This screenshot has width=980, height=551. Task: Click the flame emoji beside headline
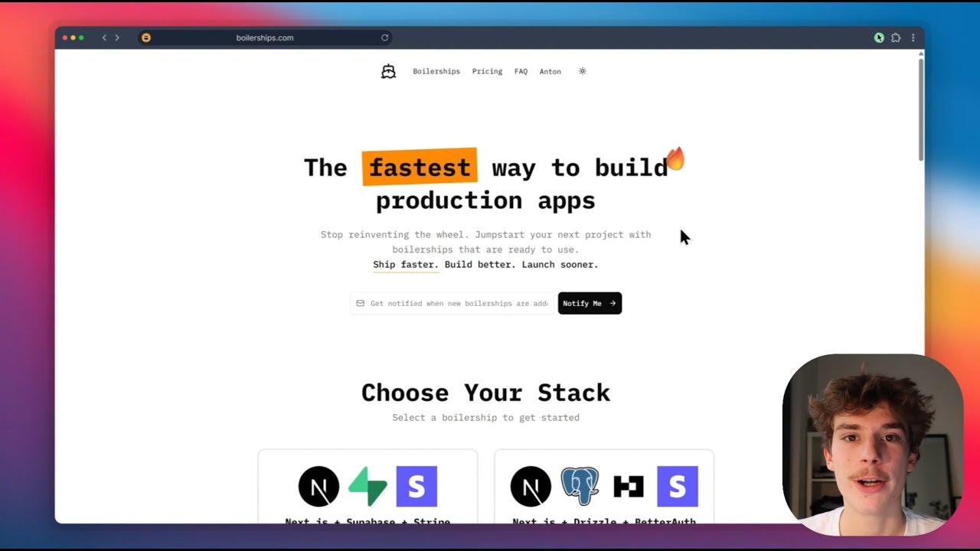[x=675, y=158]
